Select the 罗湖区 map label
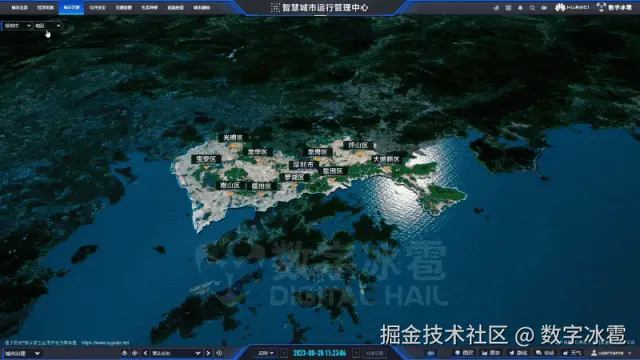This screenshot has height=360, width=640. pos(294,178)
